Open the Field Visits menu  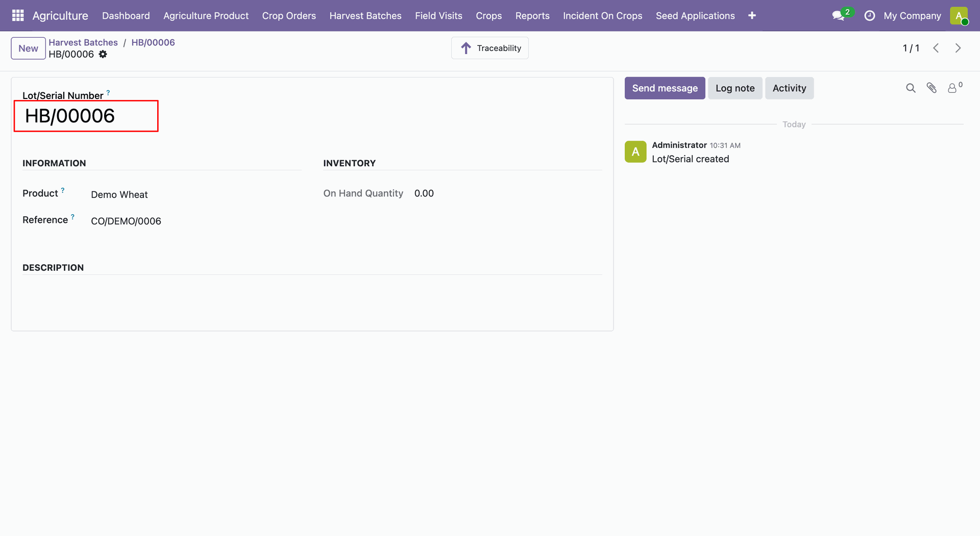[438, 16]
